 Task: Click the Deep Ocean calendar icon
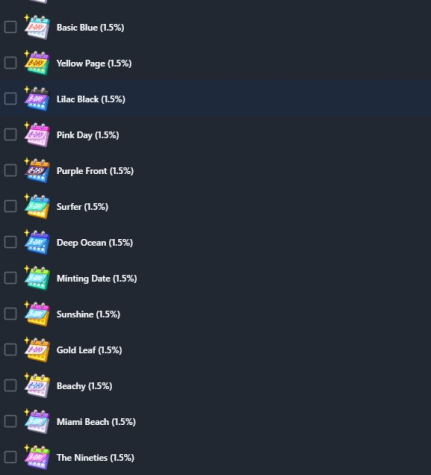click(x=37, y=242)
